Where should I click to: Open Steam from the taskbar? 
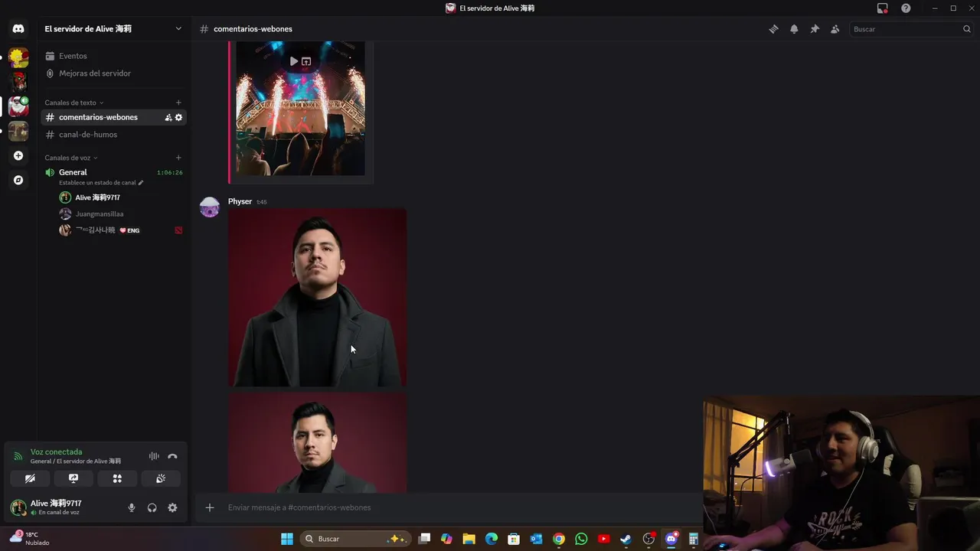[626, 539]
